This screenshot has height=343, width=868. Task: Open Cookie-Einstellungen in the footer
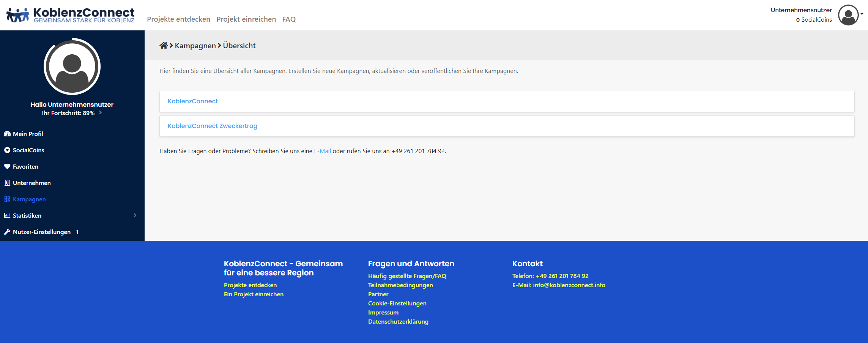click(x=397, y=303)
